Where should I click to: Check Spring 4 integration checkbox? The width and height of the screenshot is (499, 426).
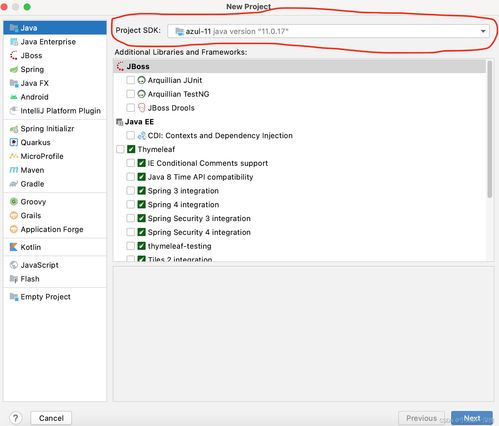click(x=130, y=204)
